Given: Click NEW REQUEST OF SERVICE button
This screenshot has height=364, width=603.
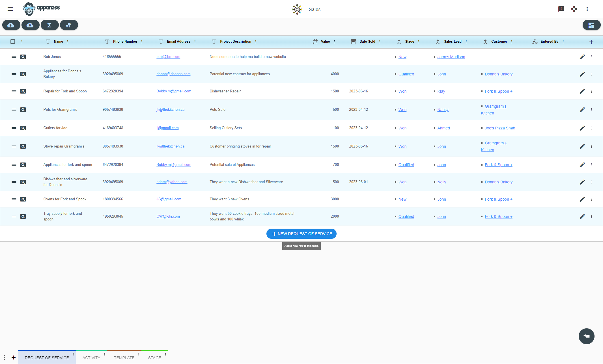Looking at the screenshot, I should click(x=301, y=234).
